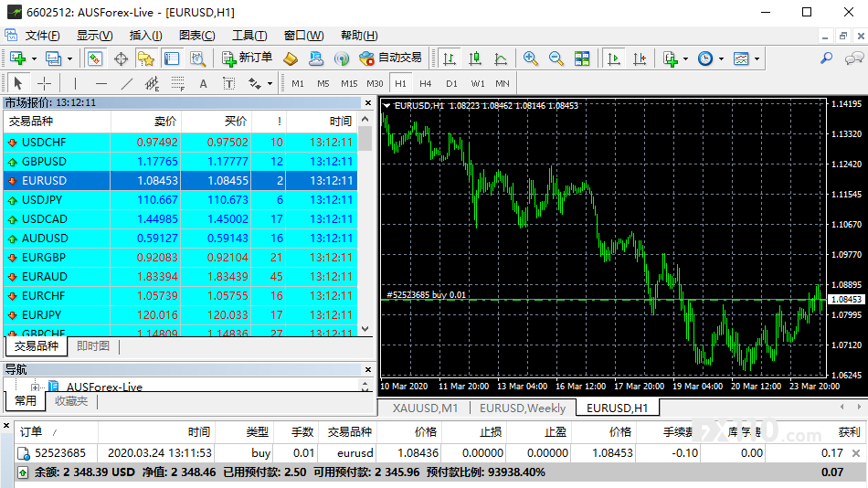868x488 pixels.
Task: Select the equidistant channel tool
Action: tap(152, 84)
